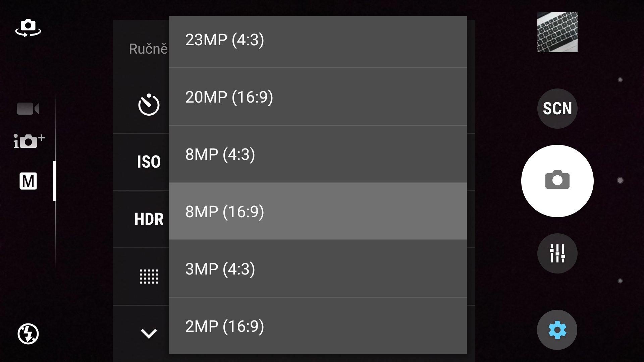Switch to Superior Auto mode
The height and width of the screenshot is (362, 644).
point(29,141)
